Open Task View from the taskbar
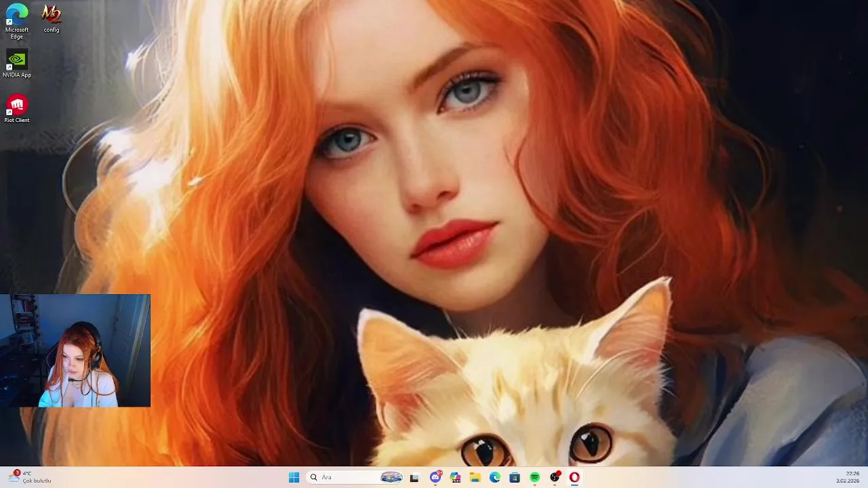Viewport: 868px width, 488px height. (x=414, y=477)
